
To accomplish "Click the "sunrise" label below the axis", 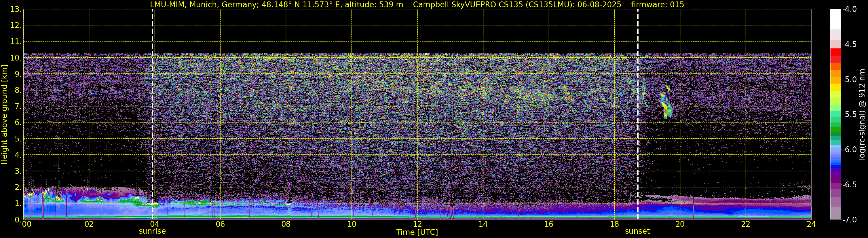I will (x=152, y=231).
